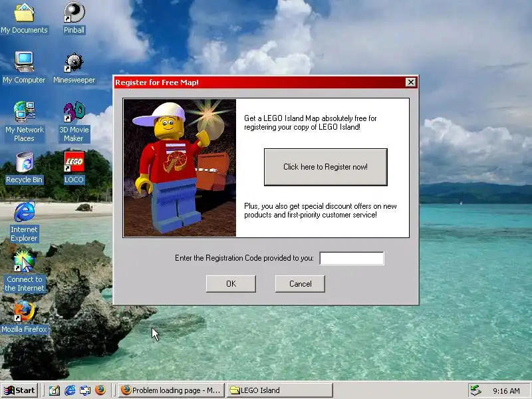Viewport: 532px width, 399px height.
Task: Select the Minesweeper desktop shortcut
Action: [74, 68]
